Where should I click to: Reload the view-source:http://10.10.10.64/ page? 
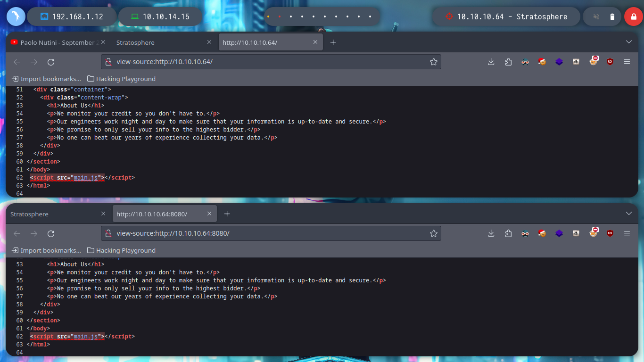coord(51,62)
